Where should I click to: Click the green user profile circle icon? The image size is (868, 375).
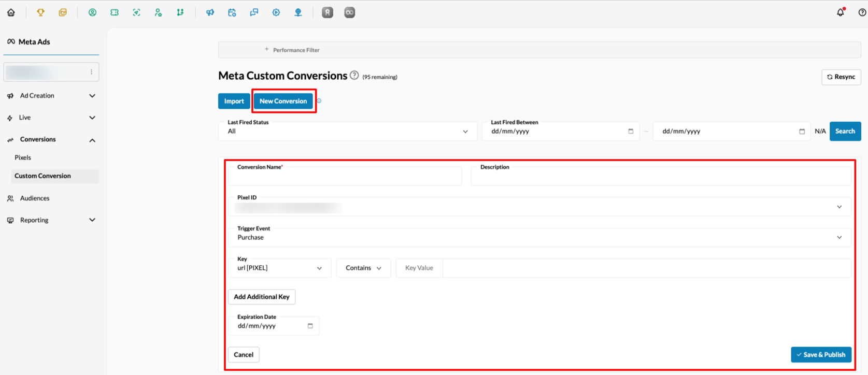tap(92, 12)
